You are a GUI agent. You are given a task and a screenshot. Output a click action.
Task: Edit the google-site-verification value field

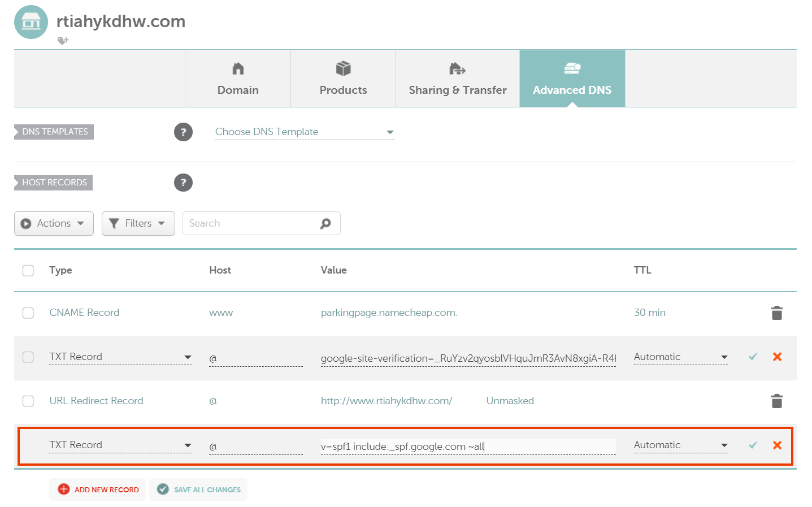(x=468, y=358)
